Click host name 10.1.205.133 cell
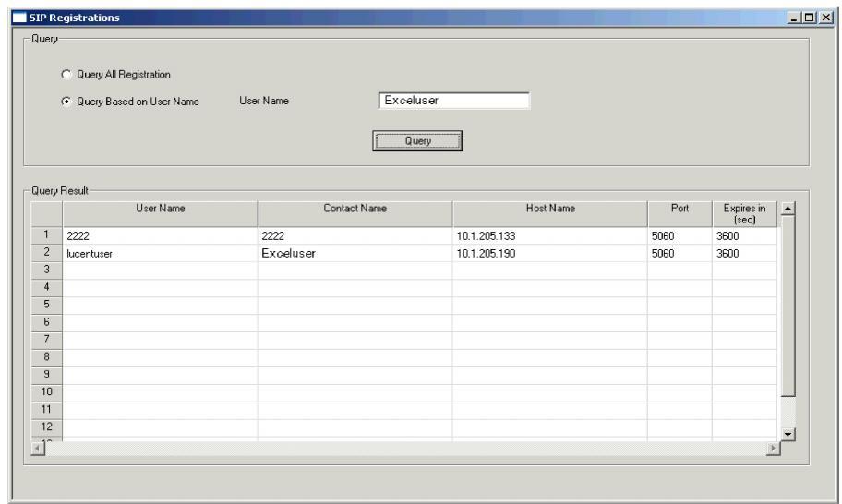Screen dimensions: 842x504 click(549, 236)
